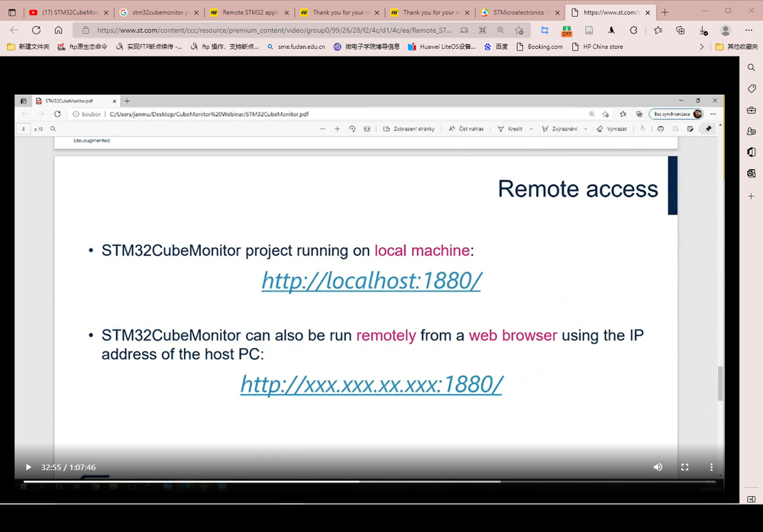Seek on the video progress bar
The image size is (763, 532).
coord(373,482)
